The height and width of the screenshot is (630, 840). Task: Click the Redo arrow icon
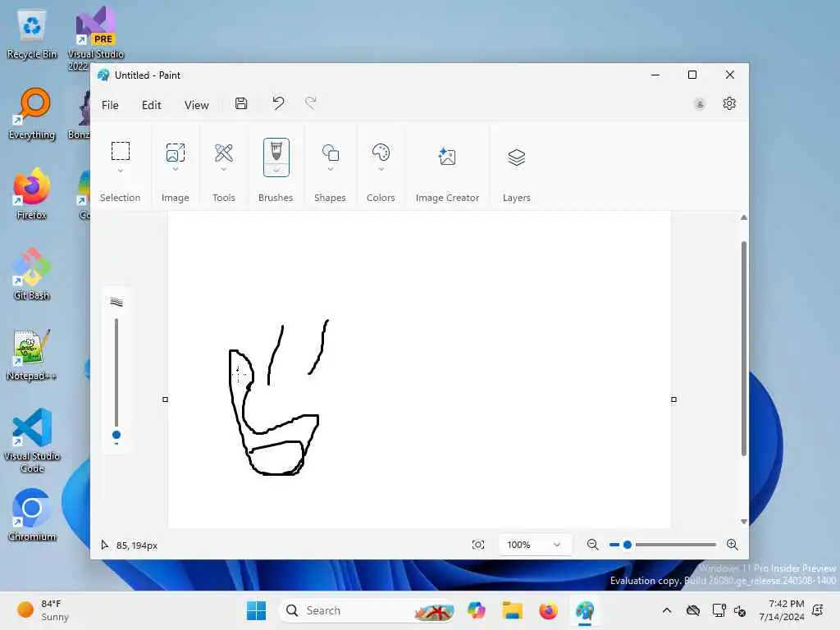[311, 103]
